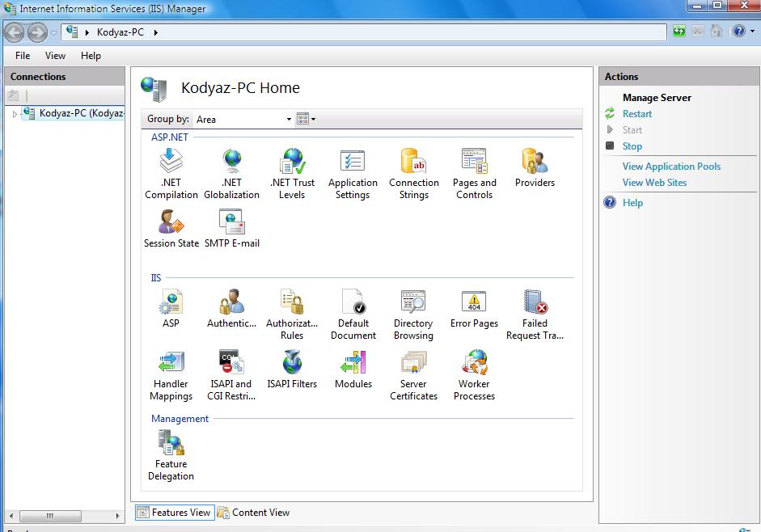The width and height of the screenshot is (761, 532).
Task: Click the Back navigation arrow
Action: (15, 32)
